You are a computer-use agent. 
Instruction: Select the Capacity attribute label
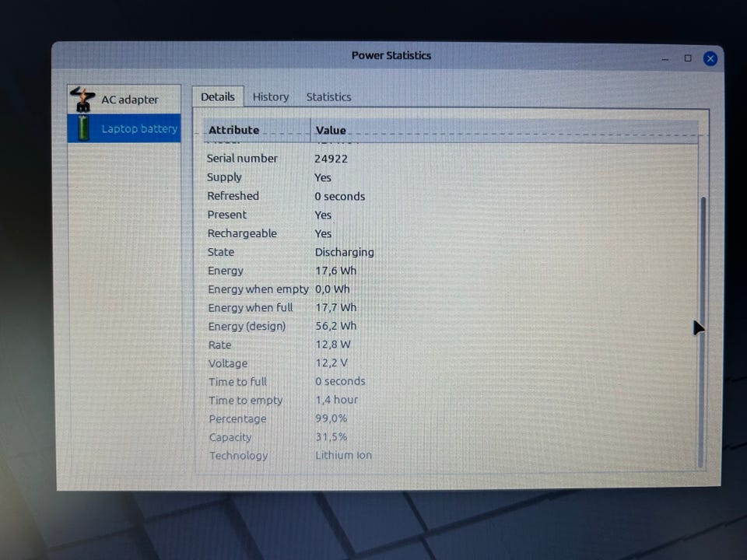230,437
